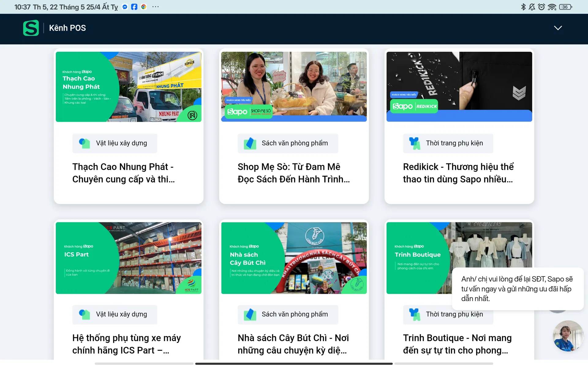The height and width of the screenshot is (368, 588).
Task: Click fashion shirt icon on Trinh Boutique card
Action: (x=415, y=314)
